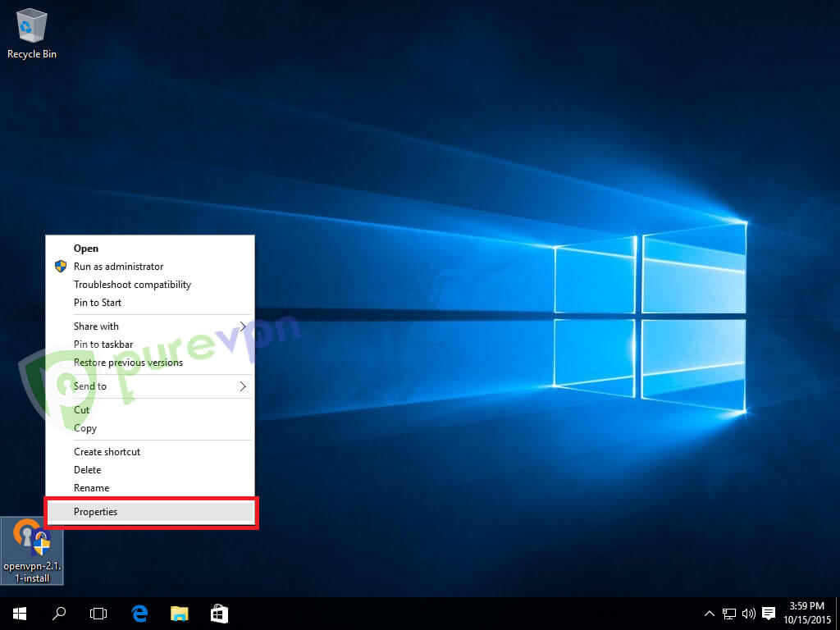Open the Action Center notifications icon
The image size is (840, 630).
coord(769,614)
